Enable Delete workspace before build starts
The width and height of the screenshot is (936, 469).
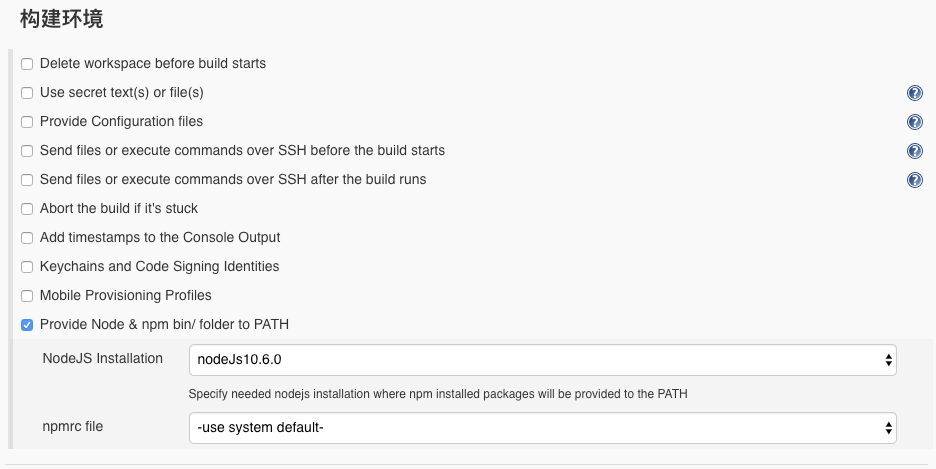point(27,64)
